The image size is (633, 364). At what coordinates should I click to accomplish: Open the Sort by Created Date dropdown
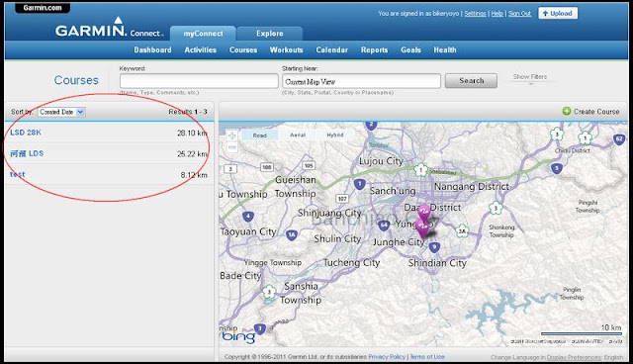tap(61, 112)
